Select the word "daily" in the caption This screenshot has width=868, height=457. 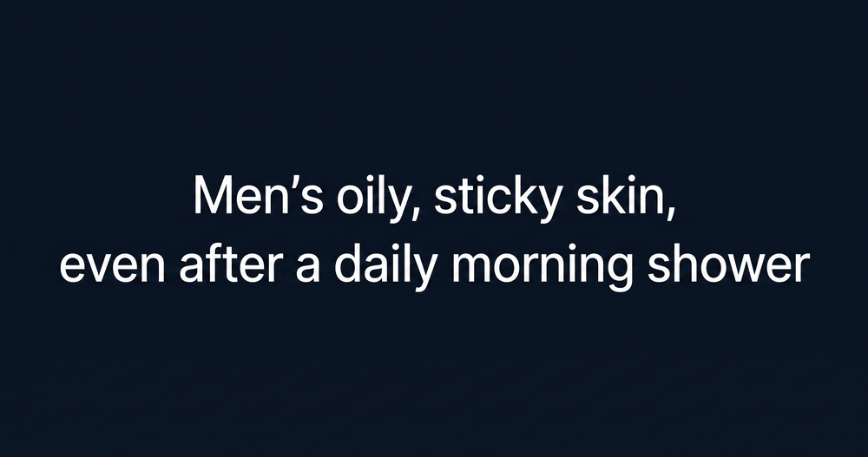(386, 267)
